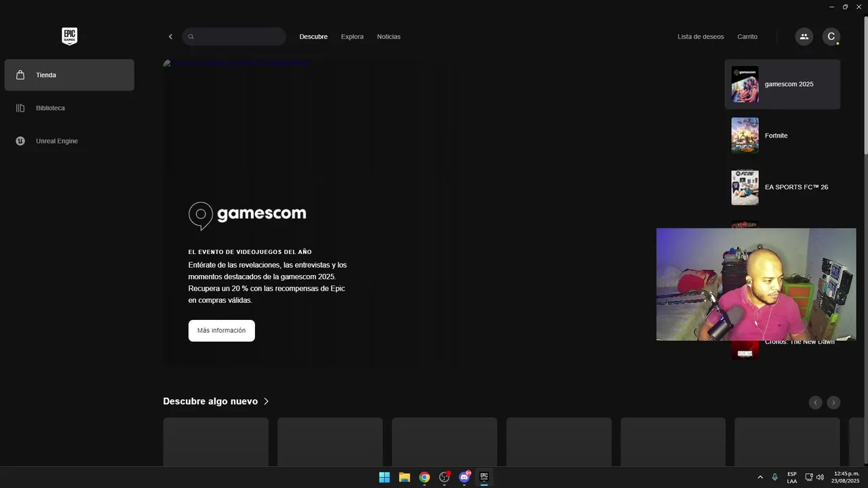Open the Carrito link

tap(747, 37)
